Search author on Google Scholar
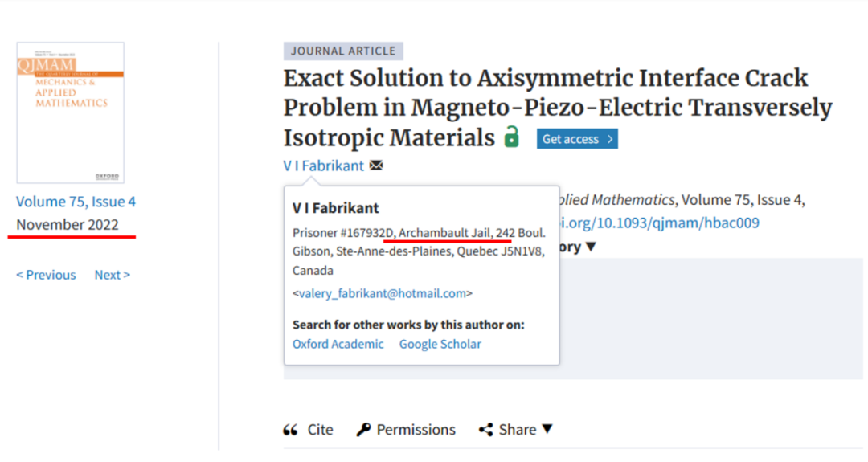This screenshot has width=868, height=462. pyautogui.click(x=440, y=344)
